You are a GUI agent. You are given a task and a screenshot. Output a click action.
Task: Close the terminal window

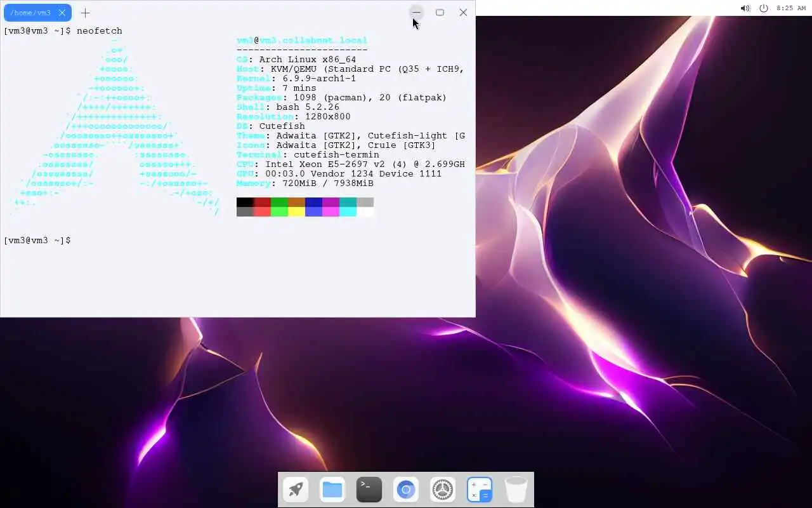pos(463,12)
